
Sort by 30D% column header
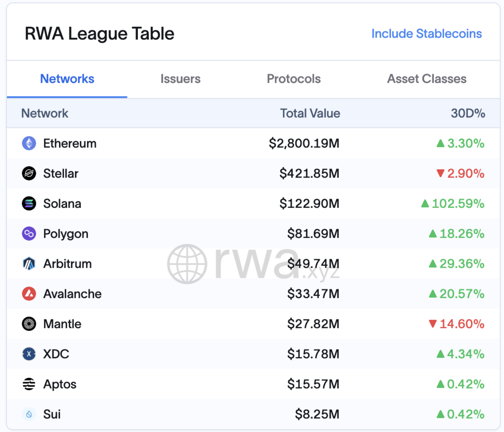tap(467, 113)
